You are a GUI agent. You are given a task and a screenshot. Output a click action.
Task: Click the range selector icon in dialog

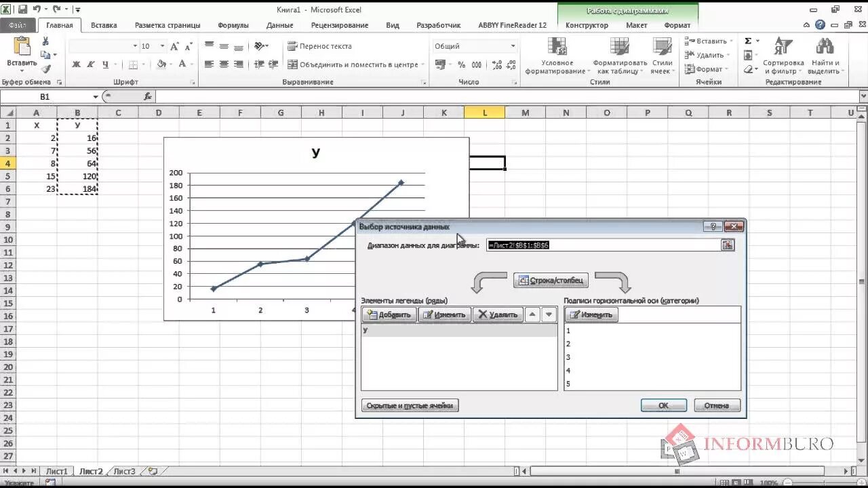coord(728,245)
